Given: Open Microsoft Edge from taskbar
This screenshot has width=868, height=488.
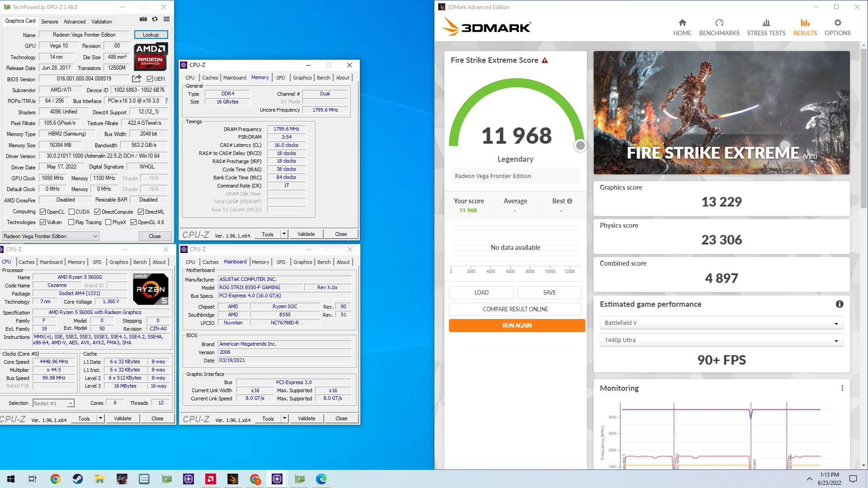Looking at the screenshot, I should tap(321, 479).
